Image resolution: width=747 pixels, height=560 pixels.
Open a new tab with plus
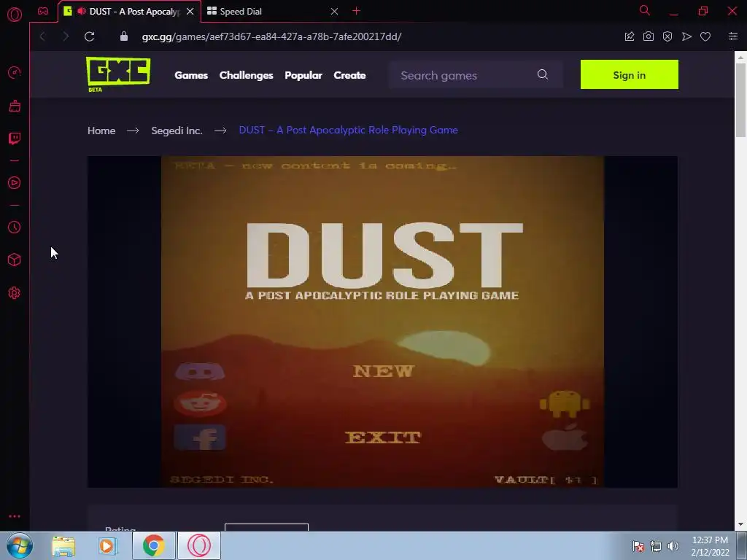pos(356,11)
